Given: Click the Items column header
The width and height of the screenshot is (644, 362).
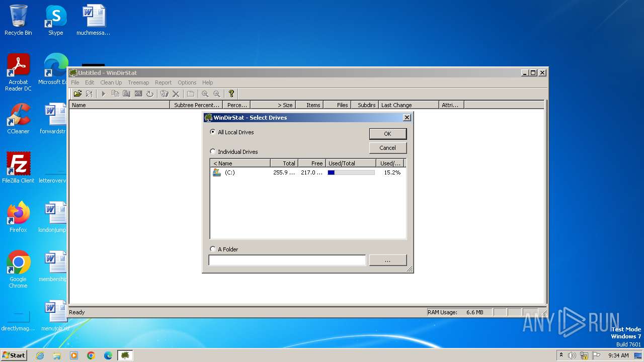Looking at the screenshot, I should (x=309, y=105).
